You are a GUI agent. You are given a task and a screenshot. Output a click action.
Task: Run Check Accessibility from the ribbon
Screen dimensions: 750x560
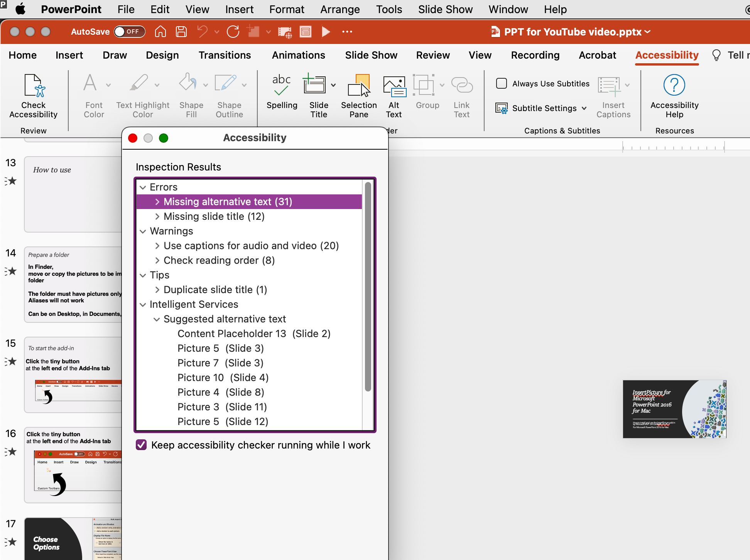34,96
